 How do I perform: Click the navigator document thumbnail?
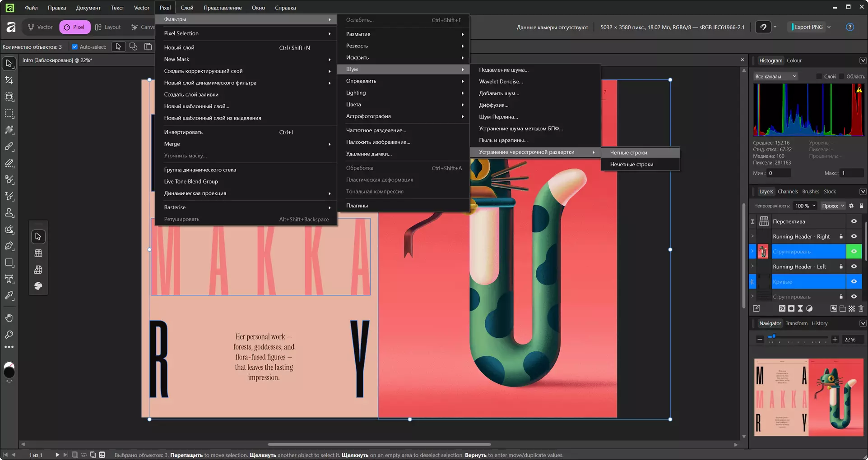pyautogui.click(x=808, y=397)
